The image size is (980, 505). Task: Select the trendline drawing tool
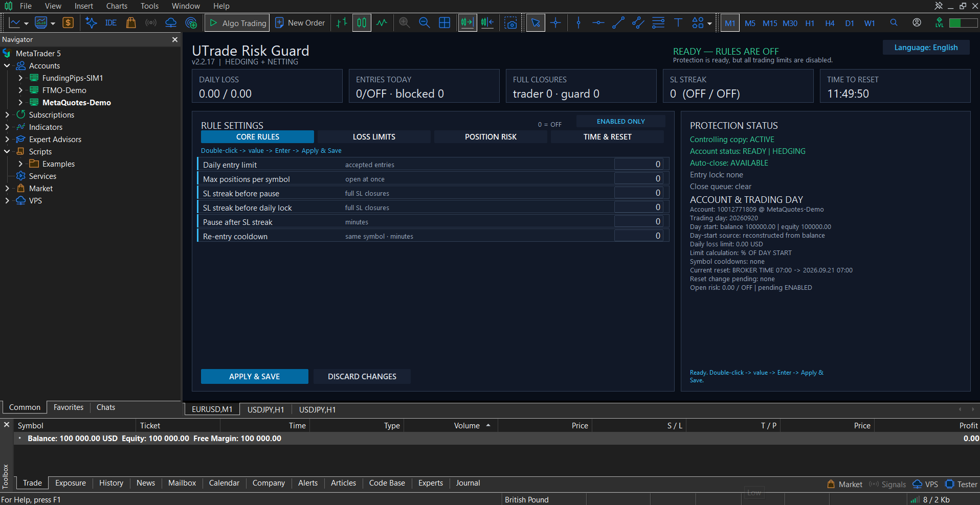pos(618,23)
